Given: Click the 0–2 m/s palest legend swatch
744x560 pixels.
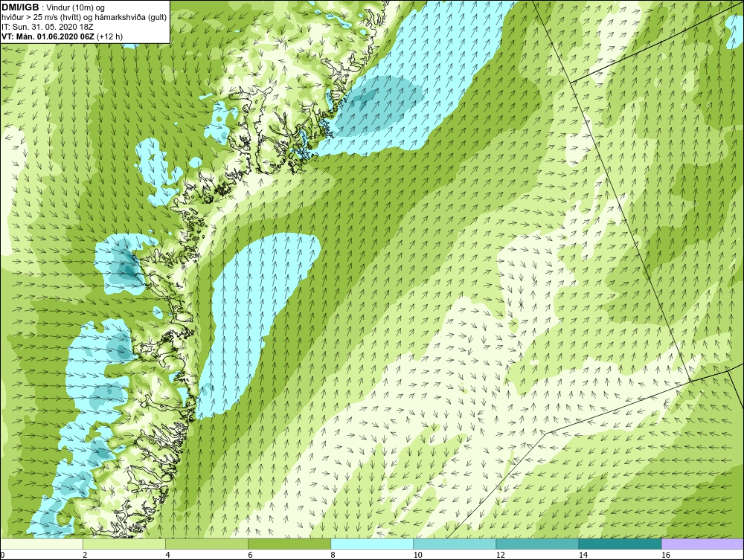Looking at the screenshot, I should coord(42,544).
